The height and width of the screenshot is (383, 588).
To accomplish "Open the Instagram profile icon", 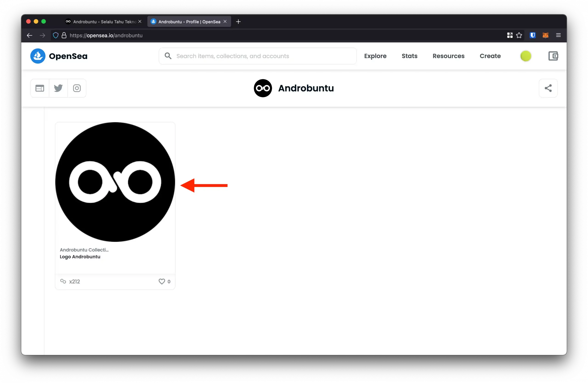I will pos(77,88).
